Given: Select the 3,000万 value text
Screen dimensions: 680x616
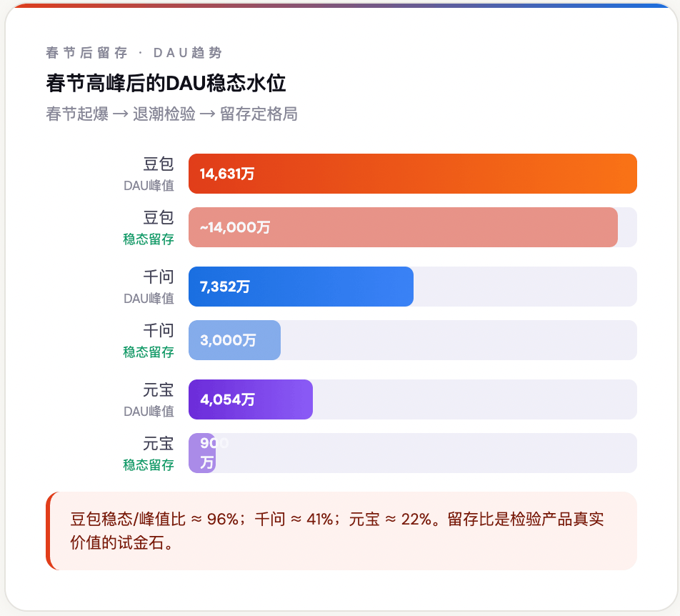Looking at the screenshot, I should (x=228, y=340).
